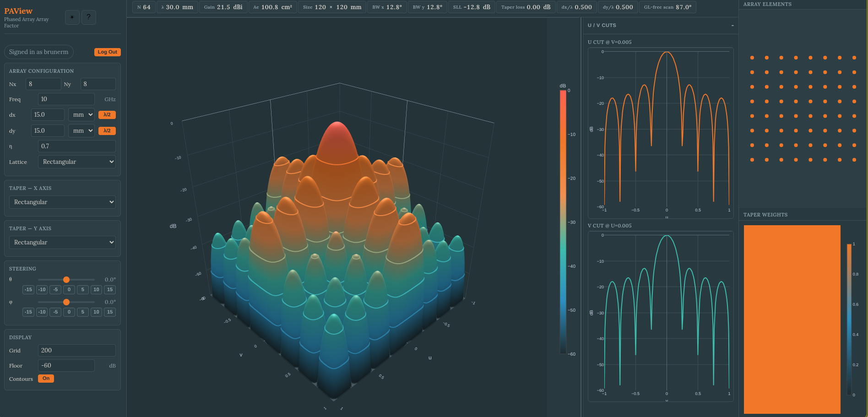
Task: Open the dx unit mm dropdown
Action: point(81,115)
